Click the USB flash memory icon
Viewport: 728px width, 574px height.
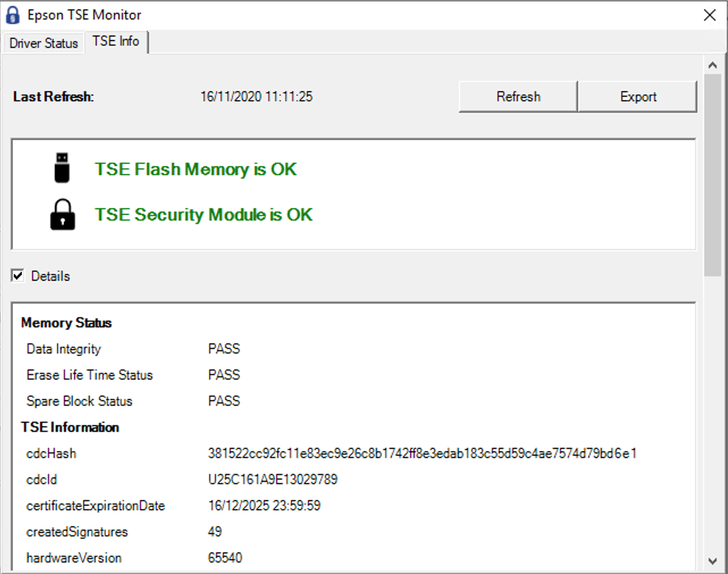[x=62, y=168]
